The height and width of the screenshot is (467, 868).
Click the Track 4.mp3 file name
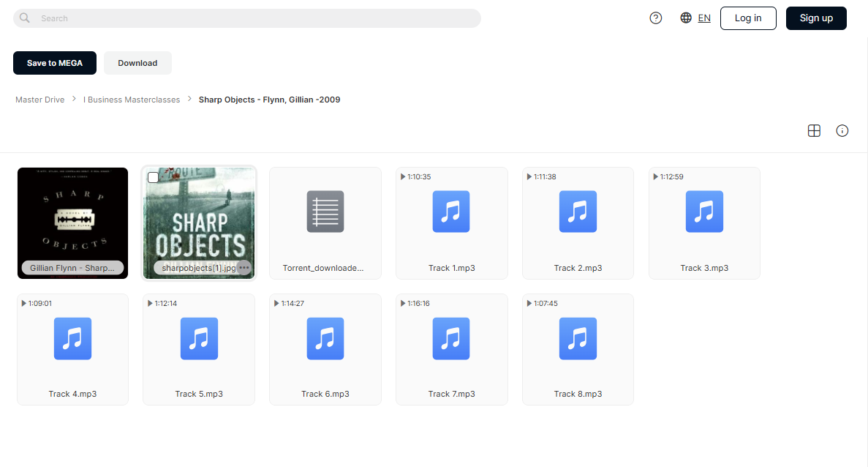[x=72, y=394]
